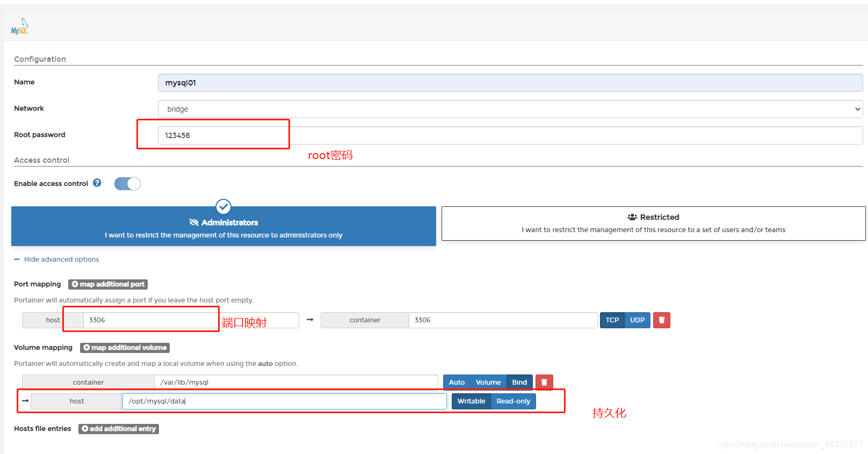The width and height of the screenshot is (868, 454).
Task: Delete the 3306 port mapping row
Action: coord(662,320)
